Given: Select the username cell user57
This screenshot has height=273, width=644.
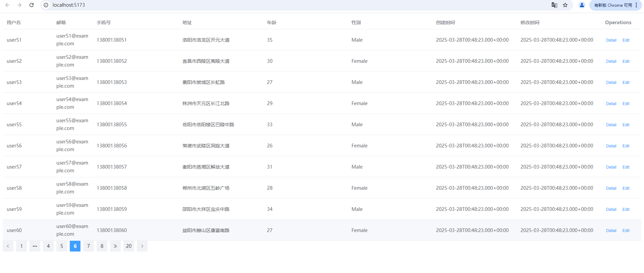Looking at the screenshot, I should coord(14,167).
